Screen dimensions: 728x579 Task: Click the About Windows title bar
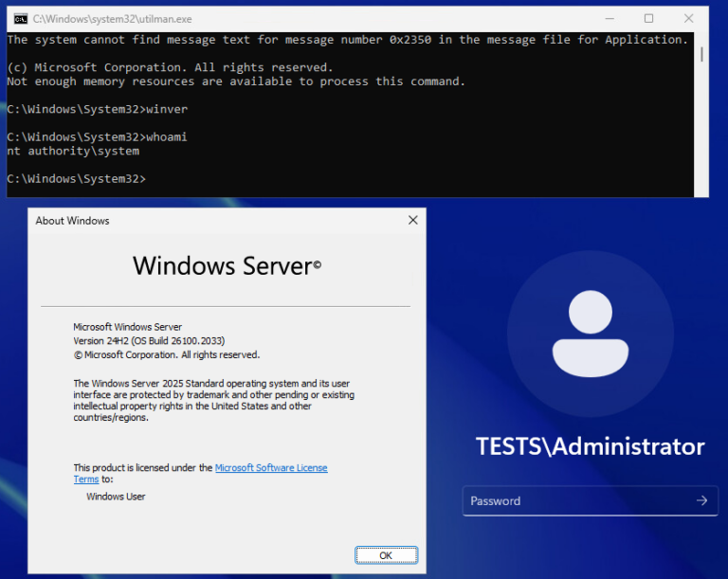pyautogui.click(x=190, y=220)
